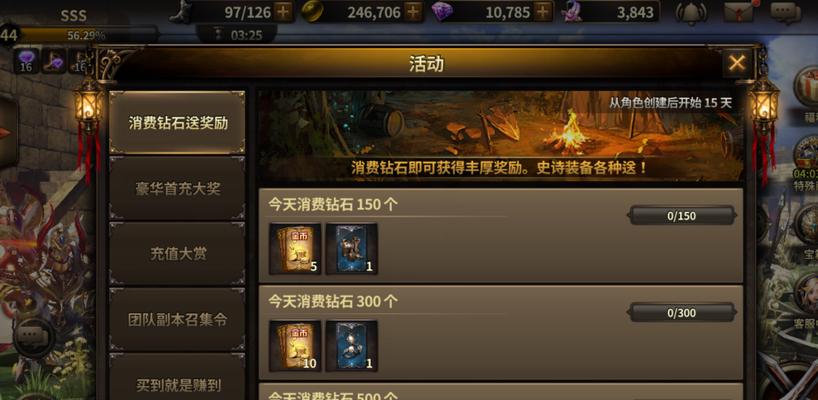The height and width of the screenshot is (400, 818).
Task: Add diamonds with plus beside 10,785
Action: pos(544,12)
